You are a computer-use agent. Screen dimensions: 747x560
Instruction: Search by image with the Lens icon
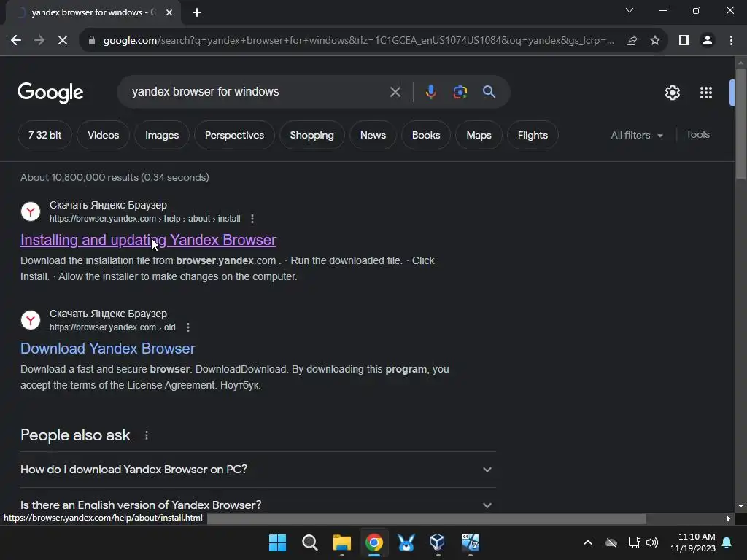coord(460,91)
